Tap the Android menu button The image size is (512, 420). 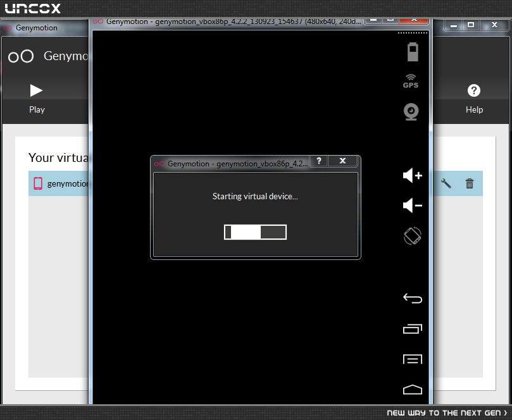[413, 359]
